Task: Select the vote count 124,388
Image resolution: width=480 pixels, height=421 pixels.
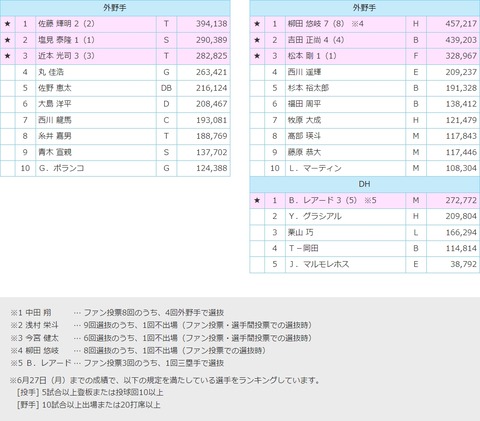Action: click(211, 168)
